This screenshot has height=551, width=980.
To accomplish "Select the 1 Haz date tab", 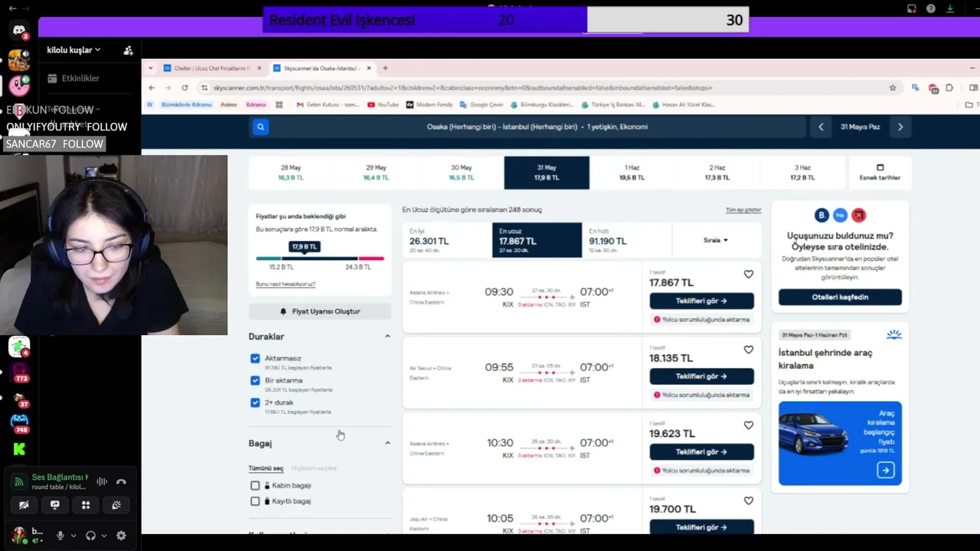I will (632, 172).
